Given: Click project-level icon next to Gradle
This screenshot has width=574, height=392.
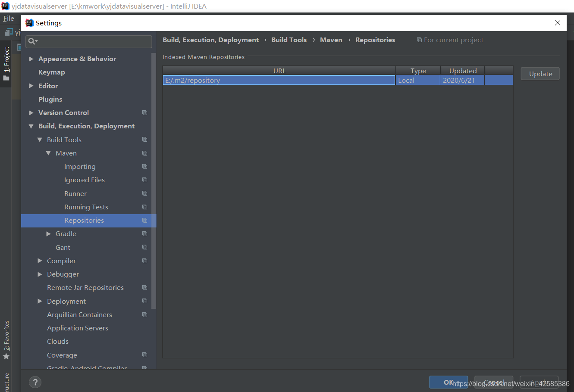Looking at the screenshot, I should coord(145,234).
